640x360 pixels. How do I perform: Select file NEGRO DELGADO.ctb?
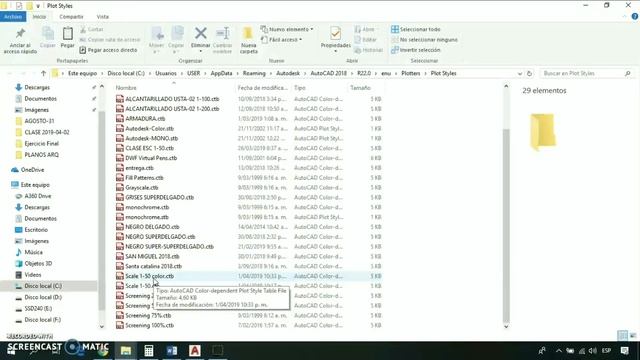(x=152, y=227)
